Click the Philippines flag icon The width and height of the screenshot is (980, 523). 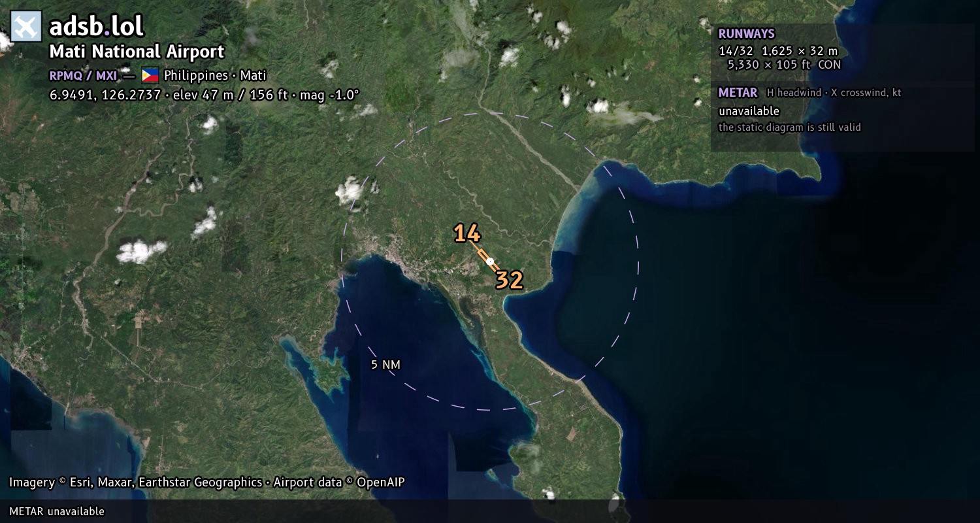pos(150,75)
